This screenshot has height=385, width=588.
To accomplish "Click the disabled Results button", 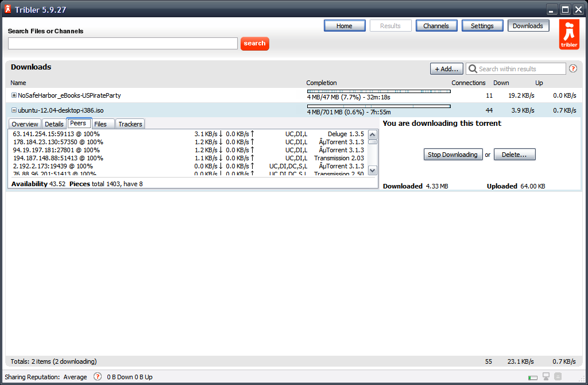I will pos(390,25).
